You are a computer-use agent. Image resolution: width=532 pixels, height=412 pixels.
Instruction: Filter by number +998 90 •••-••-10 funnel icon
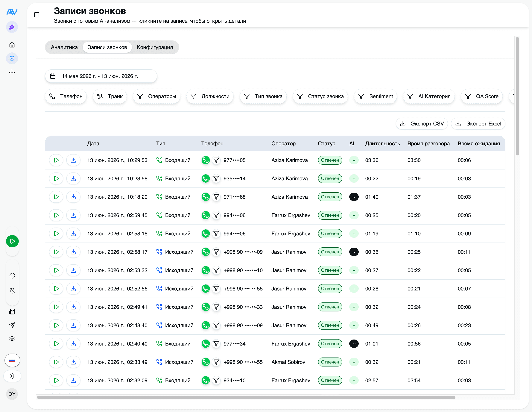tap(216, 270)
